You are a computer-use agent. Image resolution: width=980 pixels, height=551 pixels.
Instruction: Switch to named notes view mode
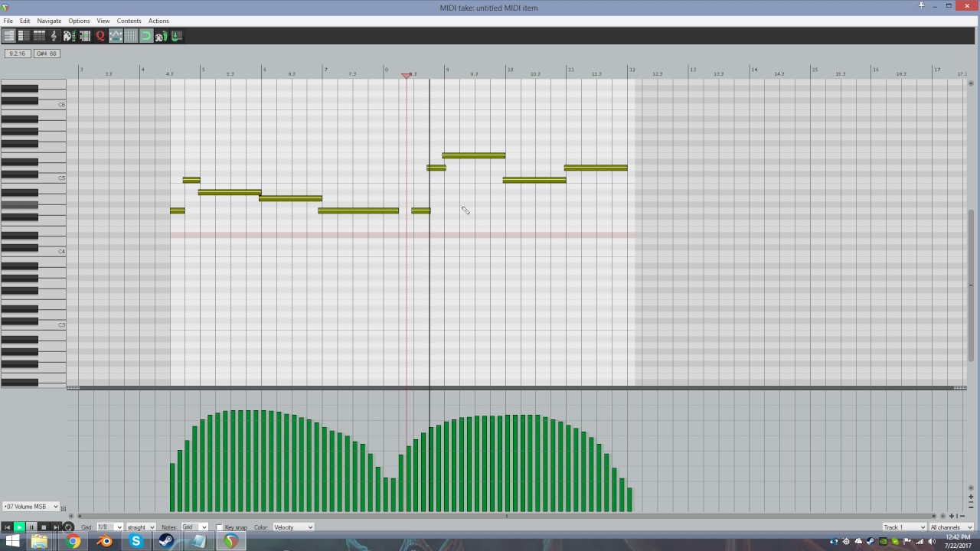point(24,36)
